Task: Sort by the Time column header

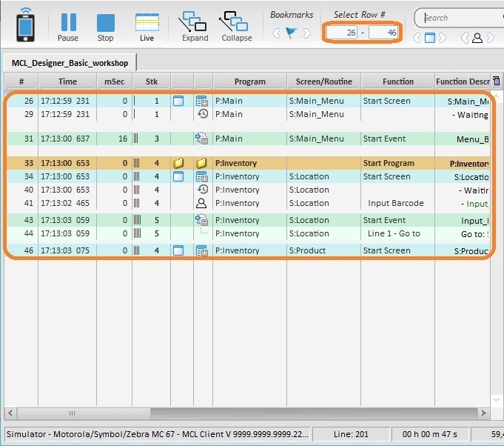Action: click(x=67, y=81)
